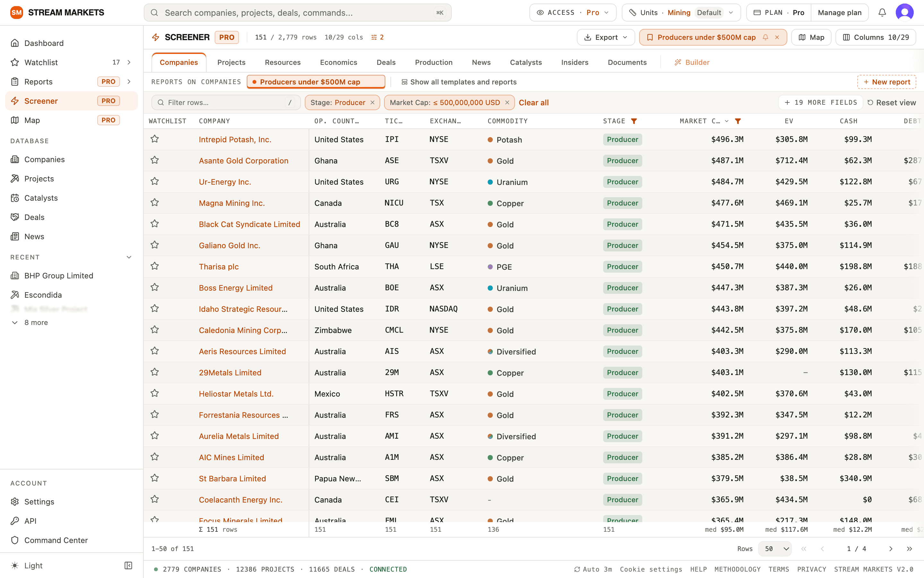
Task: Click the Filter rows input
Action: click(226, 102)
